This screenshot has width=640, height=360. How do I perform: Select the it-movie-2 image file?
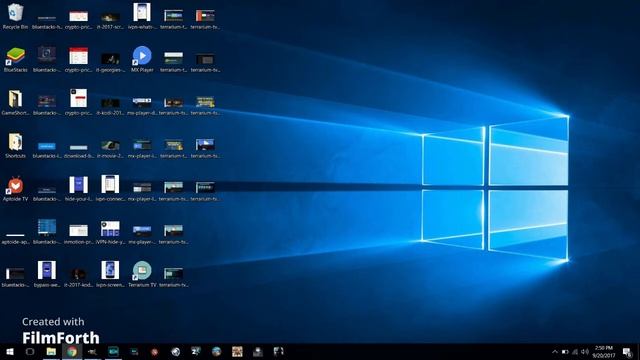[x=110, y=149]
